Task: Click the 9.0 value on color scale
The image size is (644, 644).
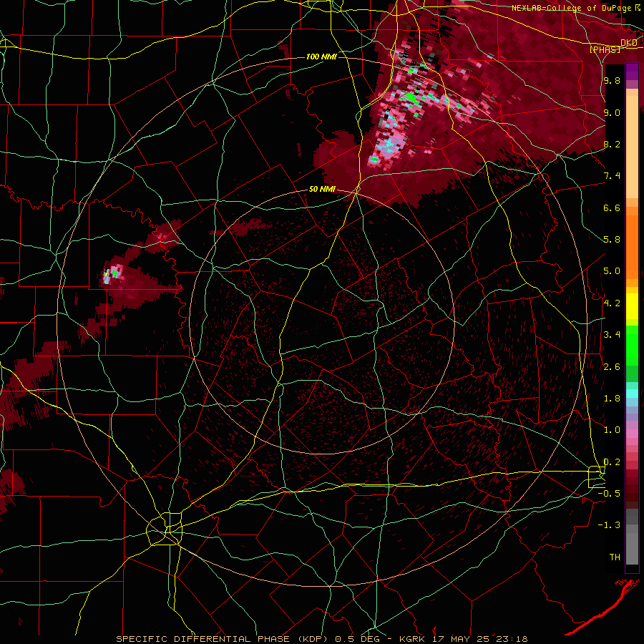Action: click(x=612, y=113)
